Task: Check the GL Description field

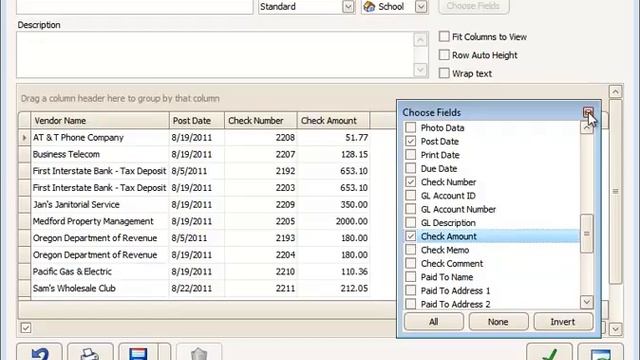Action: coord(411,222)
